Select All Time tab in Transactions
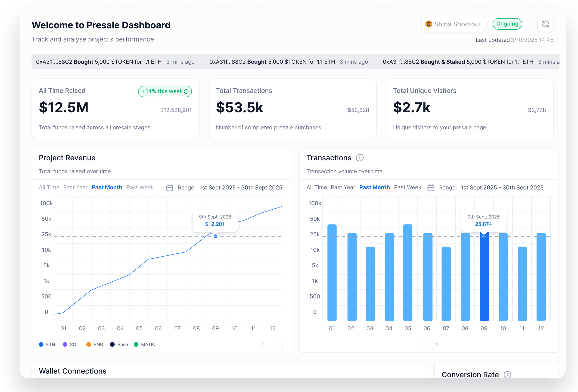 [x=316, y=187]
